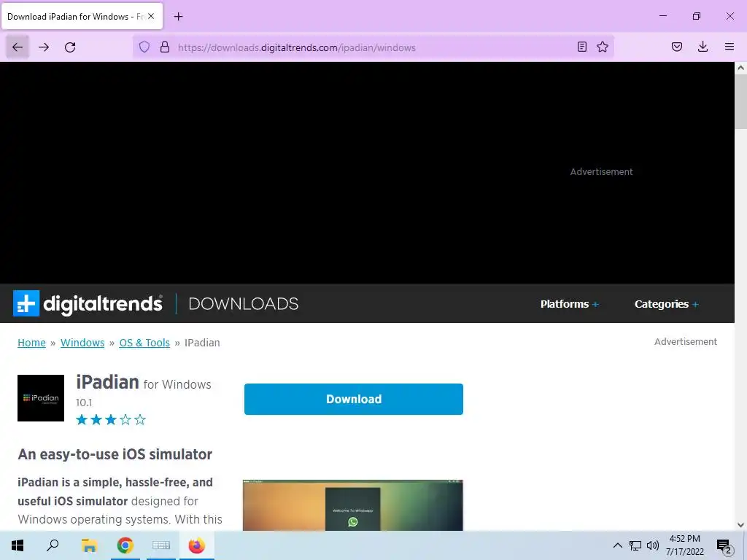Follow the Windows breadcrumb link
Screen dimensions: 747x560
(82, 343)
